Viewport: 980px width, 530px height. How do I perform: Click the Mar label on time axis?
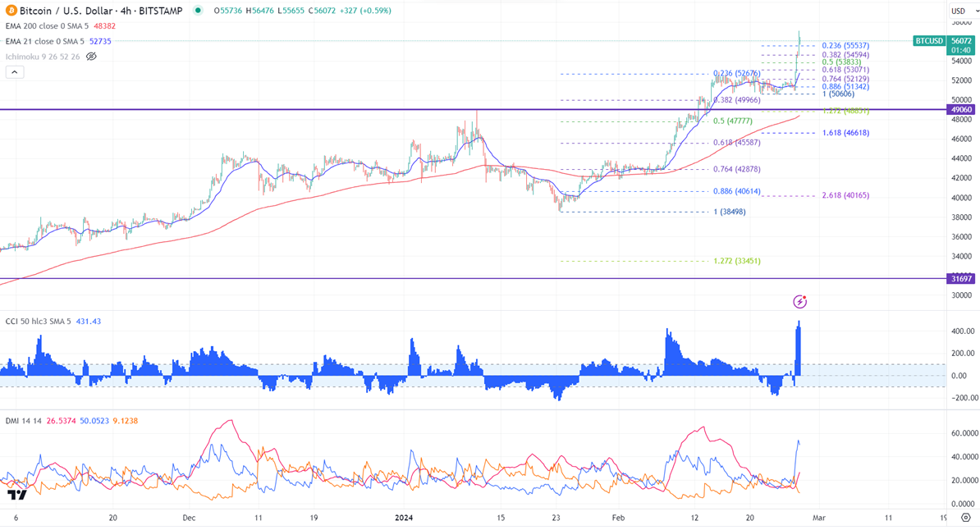point(819,518)
